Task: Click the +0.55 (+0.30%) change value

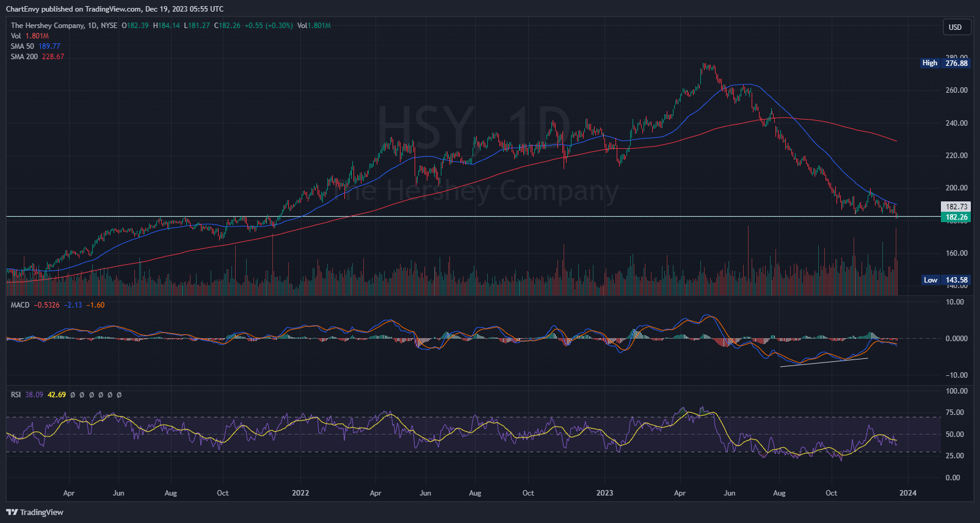Action: click(269, 26)
